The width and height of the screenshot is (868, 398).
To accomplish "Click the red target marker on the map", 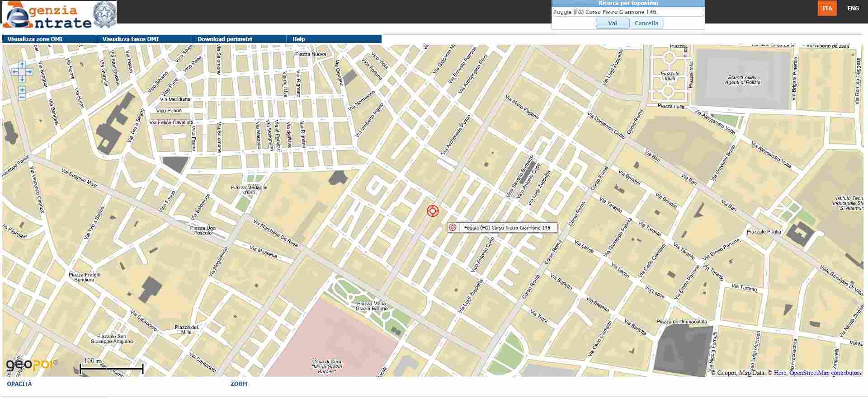I will (433, 211).
